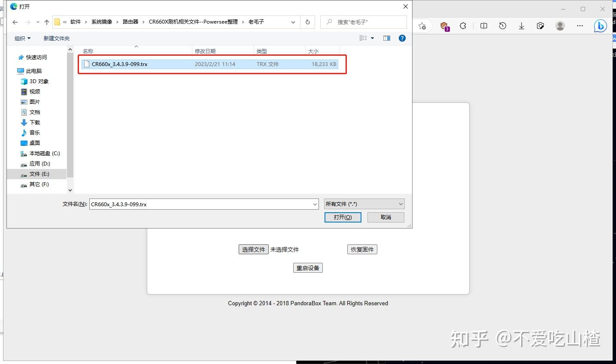Navigate to the 路由器 breadcrumb folder

click(130, 21)
